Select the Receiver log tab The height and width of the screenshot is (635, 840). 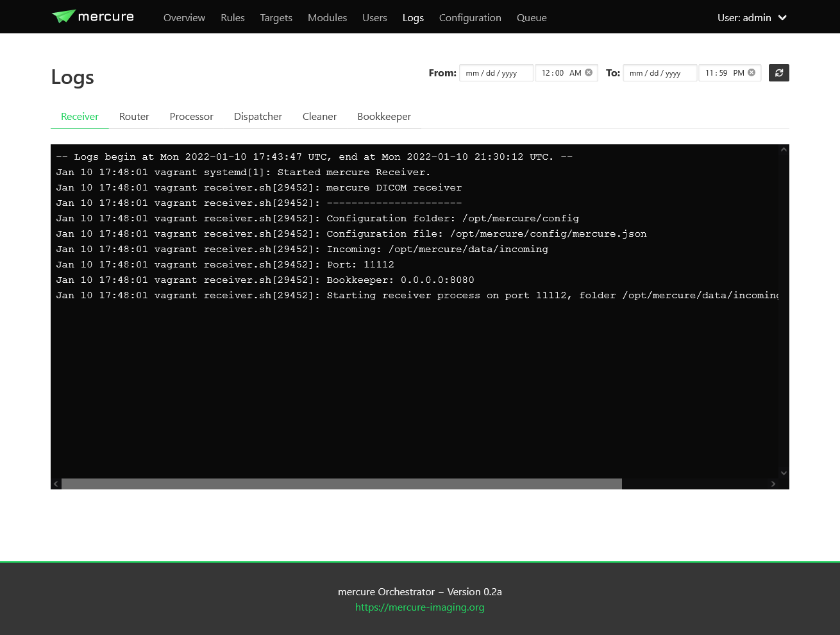coord(80,116)
